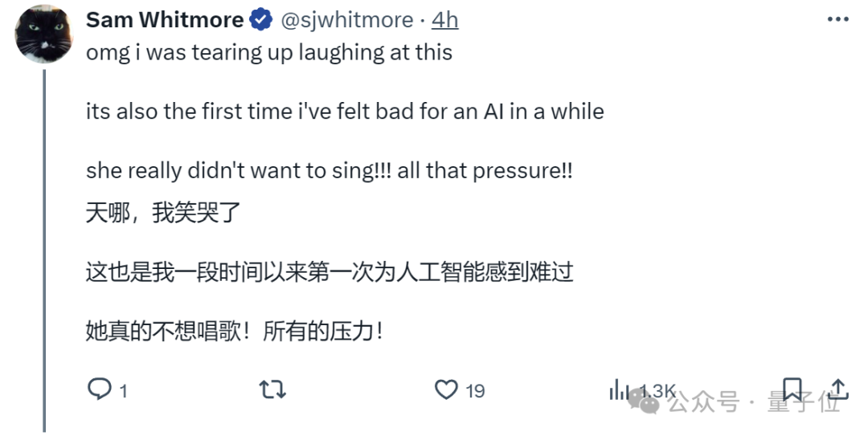Image resolution: width=868 pixels, height=436 pixels.
Task: Open Sam Whitmore's cat profile avatar
Action: pos(43,35)
